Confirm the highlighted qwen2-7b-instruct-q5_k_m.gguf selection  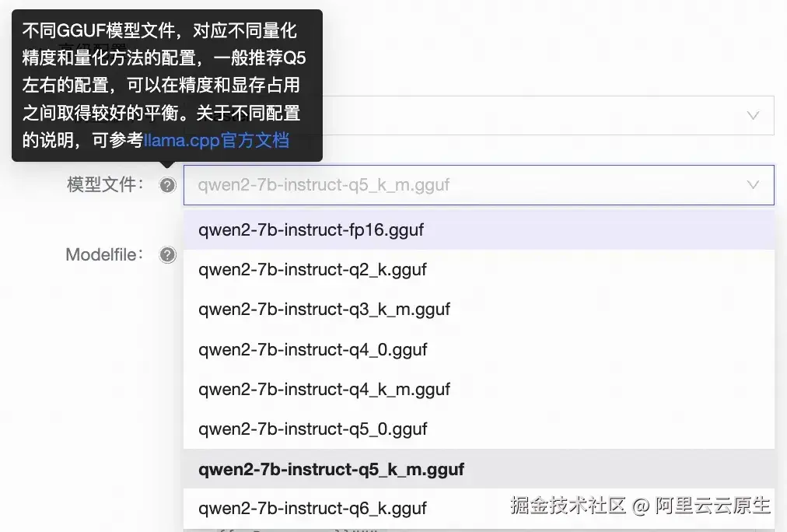[329, 469]
